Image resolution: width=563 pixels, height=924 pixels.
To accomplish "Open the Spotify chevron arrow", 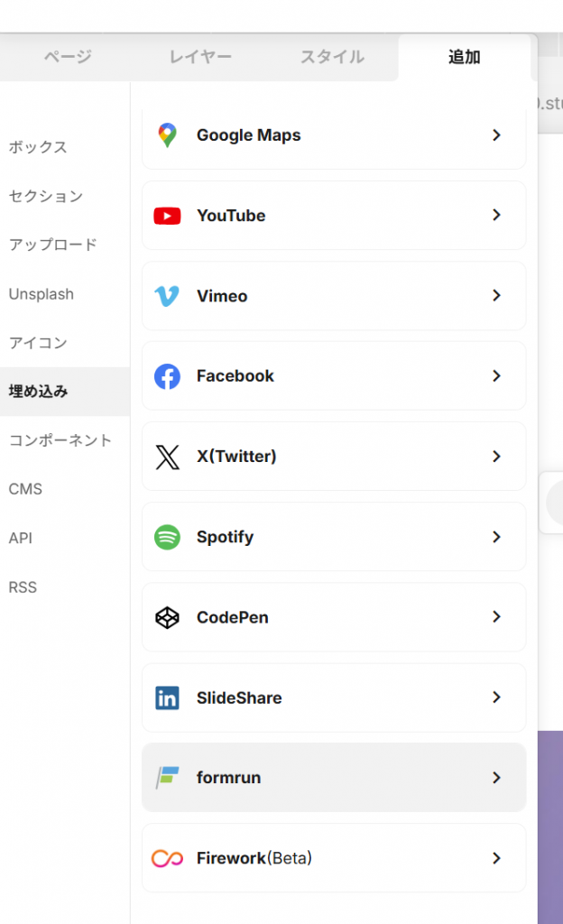I will pyautogui.click(x=496, y=537).
